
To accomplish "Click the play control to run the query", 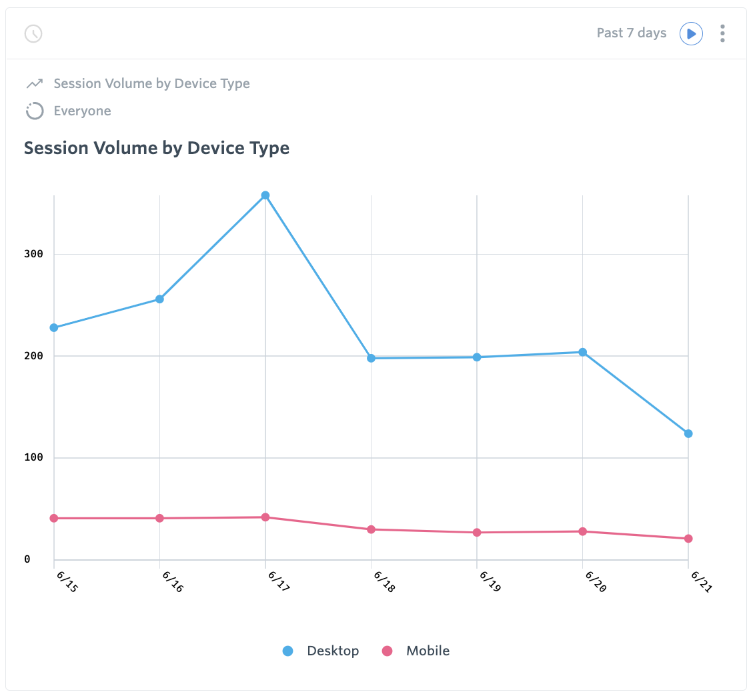I will point(691,33).
